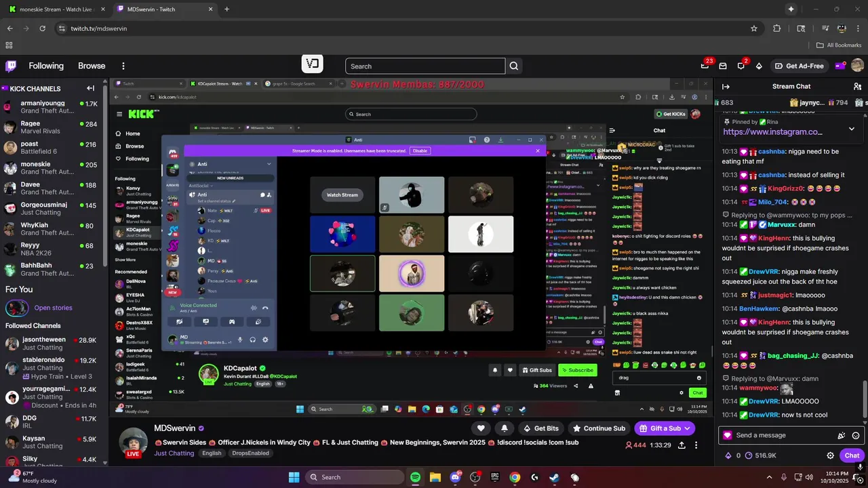Viewport: 868px width, 488px height.
Task: Open the stream options three-dot menu
Action: pyautogui.click(x=698, y=445)
